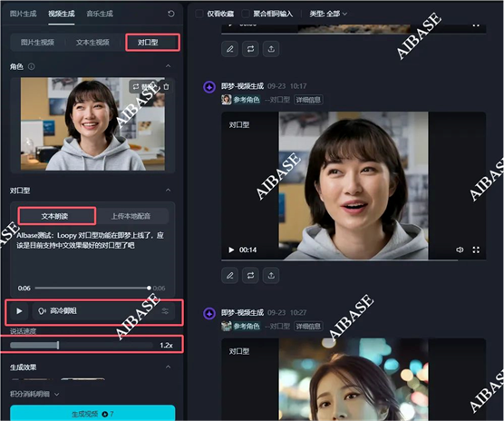The image size is (504, 421).
Task: Adjust the 说话速度 1.2x slider
Action: tap(82, 345)
